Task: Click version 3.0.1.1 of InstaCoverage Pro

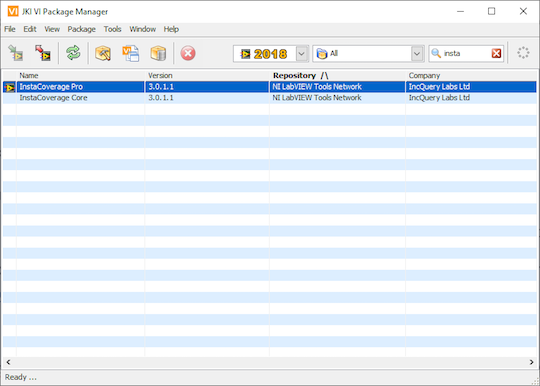Action: tap(161, 87)
